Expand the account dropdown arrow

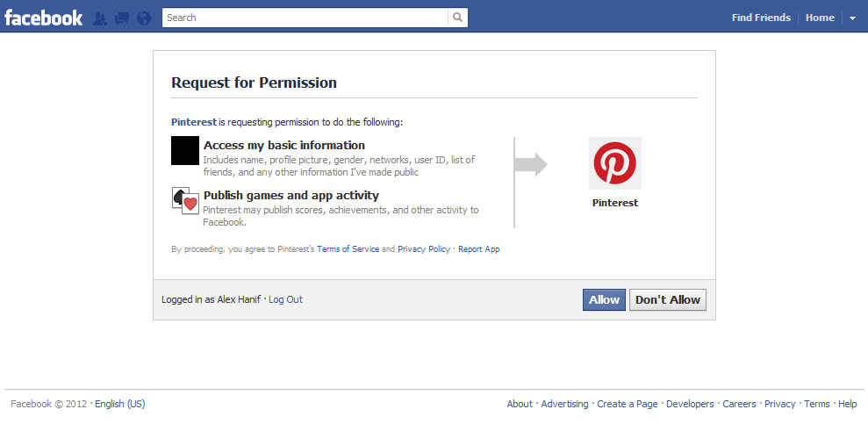click(852, 18)
